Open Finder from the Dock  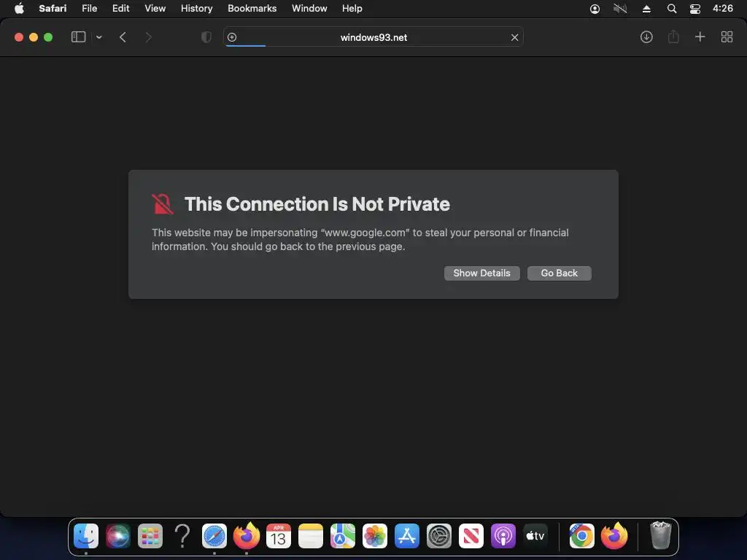(x=86, y=536)
